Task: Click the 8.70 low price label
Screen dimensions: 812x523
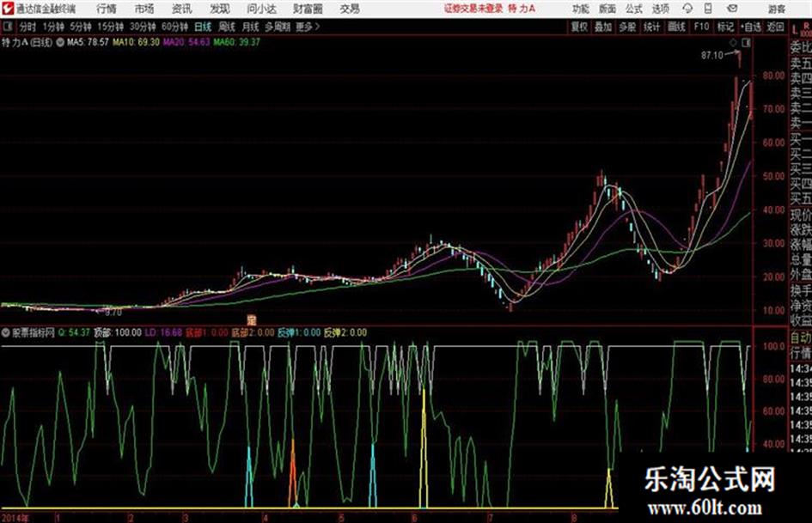Action: [x=113, y=313]
